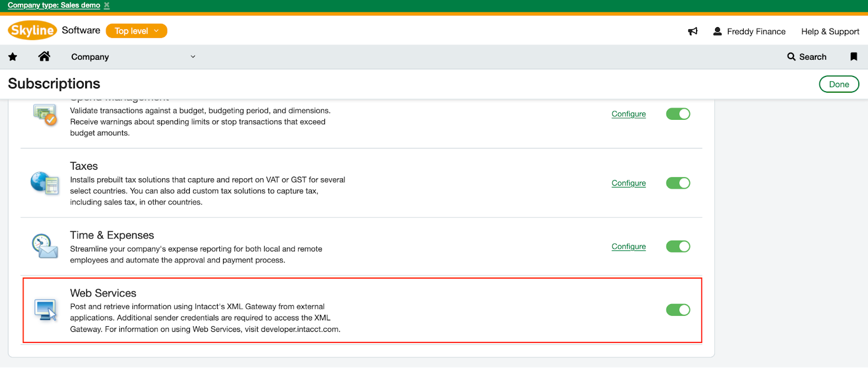
Task: Open the Top level entity dropdown
Action: pyautogui.click(x=137, y=31)
